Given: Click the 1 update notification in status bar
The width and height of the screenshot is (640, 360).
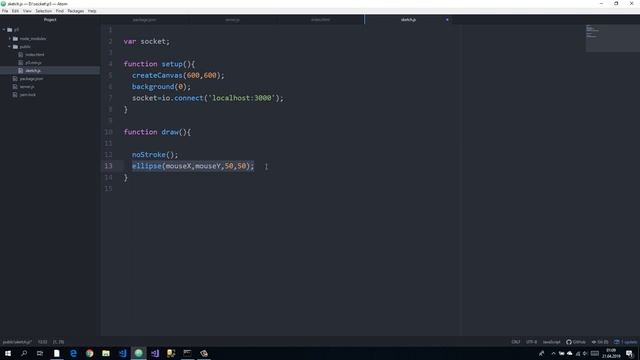Looking at the screenshot, I should tap(625, 342).
